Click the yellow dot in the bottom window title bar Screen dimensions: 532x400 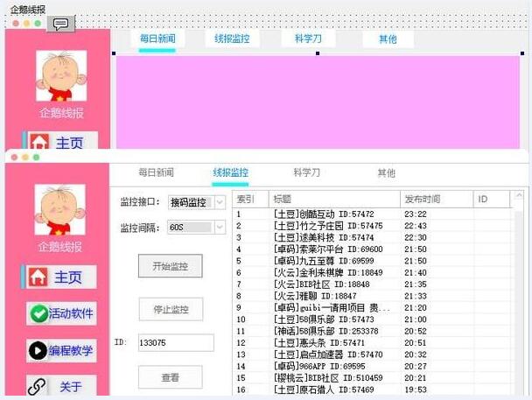click(25, 158)
